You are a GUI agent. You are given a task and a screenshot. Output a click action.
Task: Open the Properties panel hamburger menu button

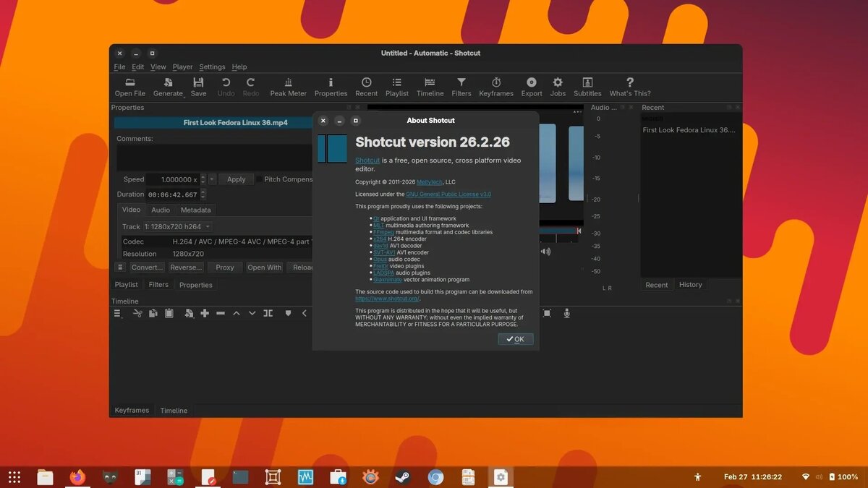coord(120,267)
